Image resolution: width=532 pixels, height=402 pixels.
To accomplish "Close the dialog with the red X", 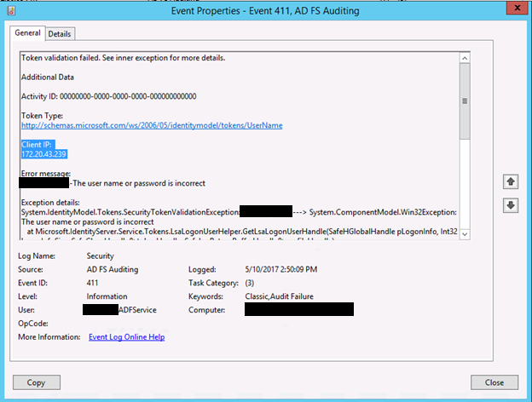I will [517, 8].
